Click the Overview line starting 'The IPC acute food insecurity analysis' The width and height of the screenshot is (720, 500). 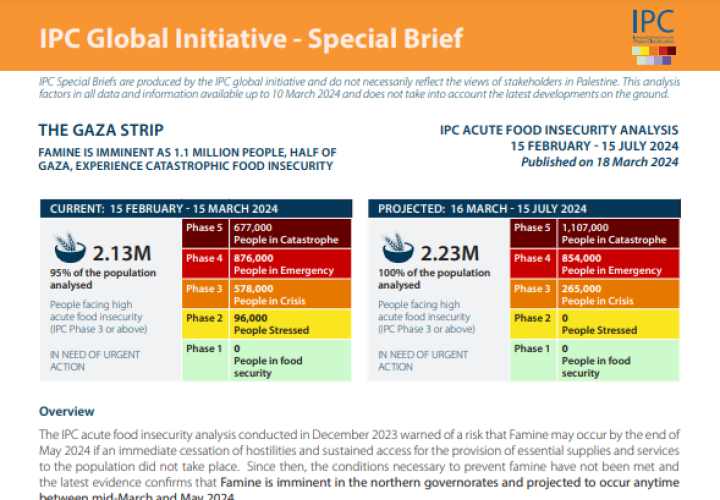tap(359, 434)
